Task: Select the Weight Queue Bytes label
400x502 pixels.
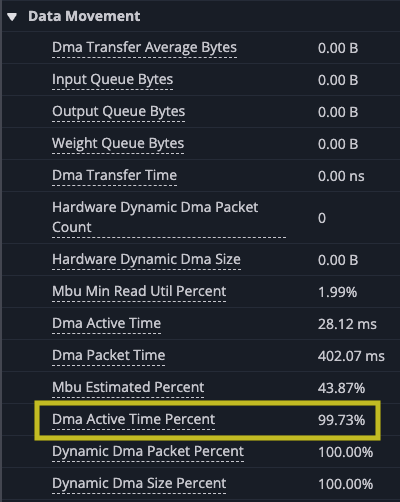Action: coord(118,144)
